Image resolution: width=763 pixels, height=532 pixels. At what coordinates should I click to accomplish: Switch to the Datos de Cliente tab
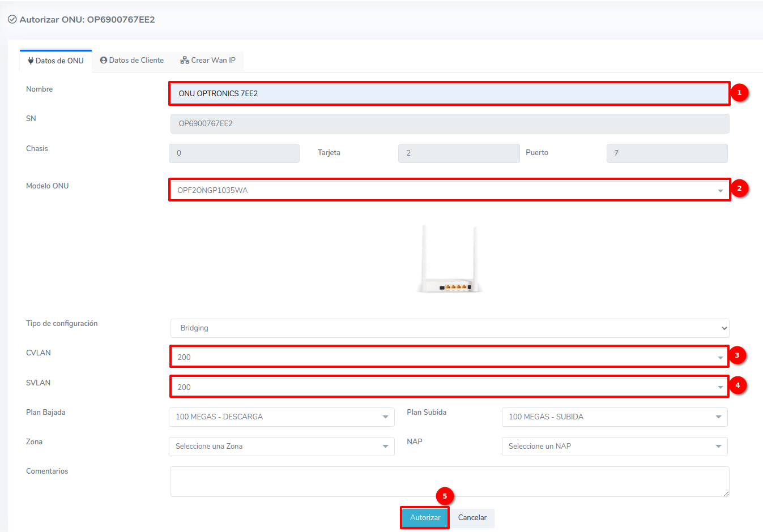pyautogui.click(x=132, y=60)
